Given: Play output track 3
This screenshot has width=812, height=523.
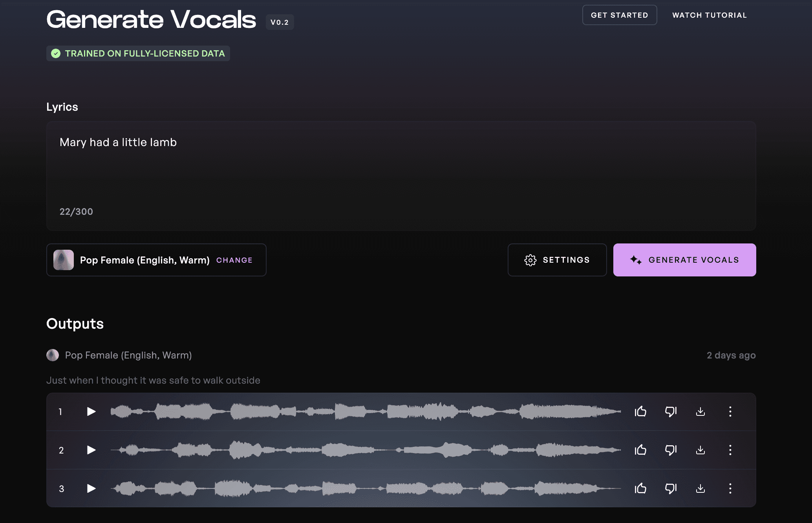Looking at the screenshot, I should tap(91, 488).
